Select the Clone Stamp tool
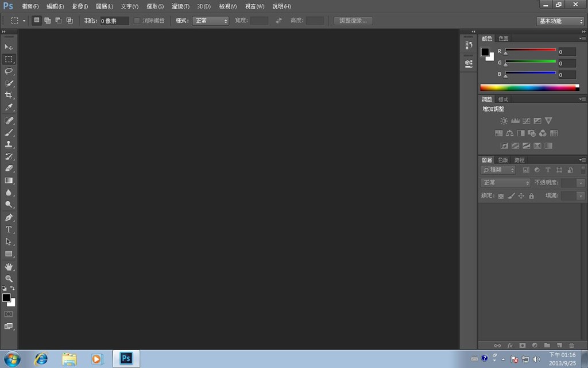Image resolution: width=588 pixels, height=368 pixels. coord(9,144)
